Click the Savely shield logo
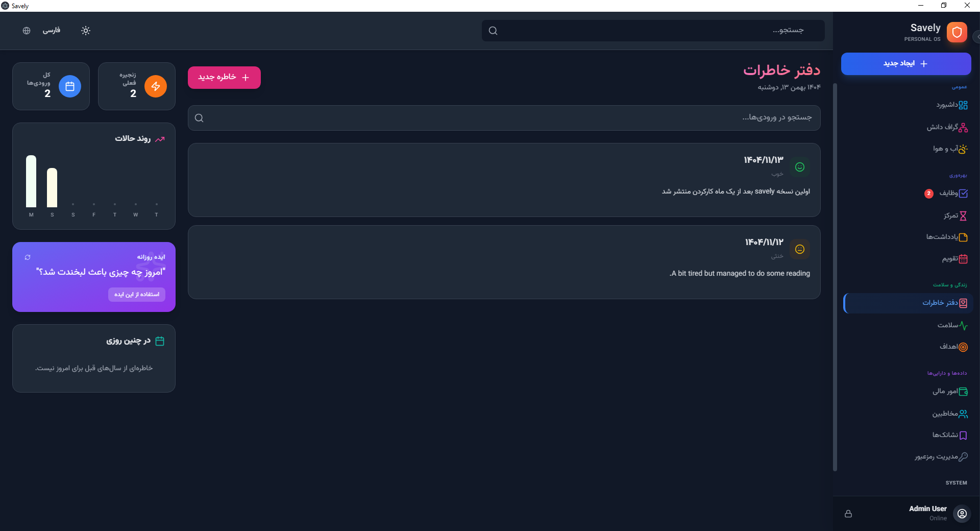Viewport: 980px width, 531px height. (x=957, y=32)
